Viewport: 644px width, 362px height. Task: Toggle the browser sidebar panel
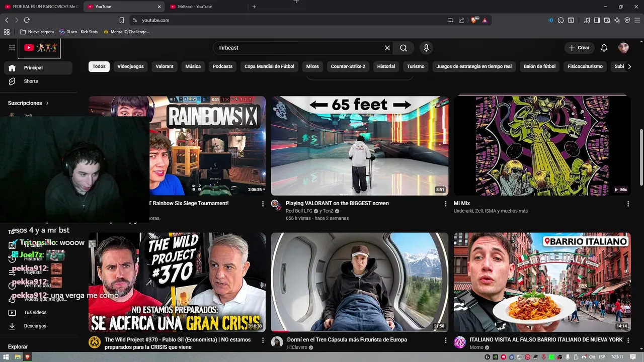597,20
